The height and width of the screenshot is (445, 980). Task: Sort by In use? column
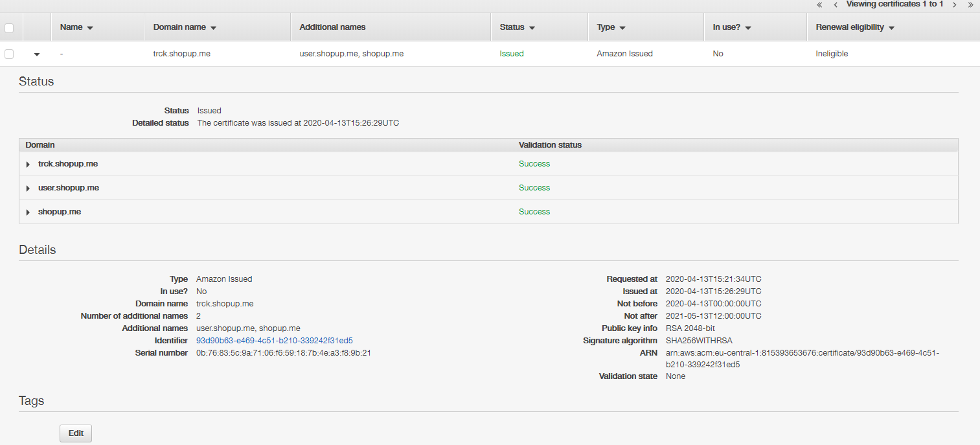tap(731, 27)
